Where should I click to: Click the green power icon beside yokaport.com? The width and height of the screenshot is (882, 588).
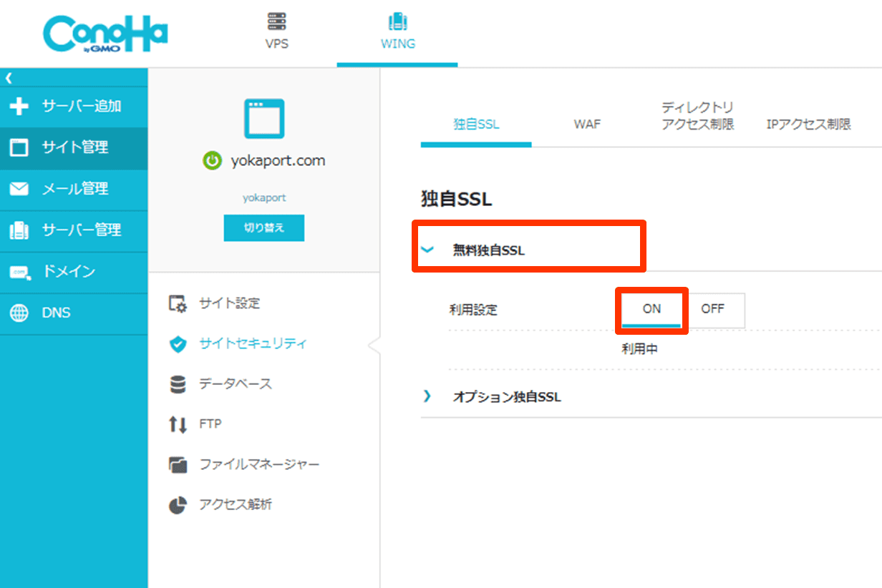pos(212,161)
